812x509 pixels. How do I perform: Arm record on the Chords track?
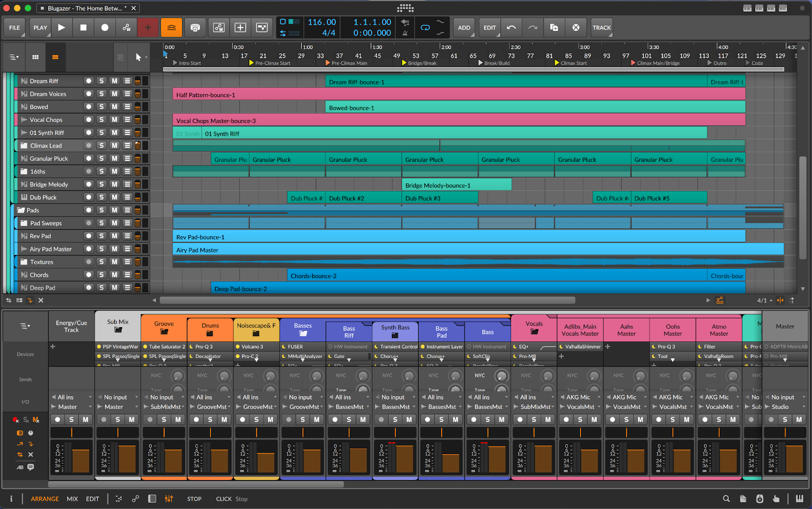tap(89, 275)
